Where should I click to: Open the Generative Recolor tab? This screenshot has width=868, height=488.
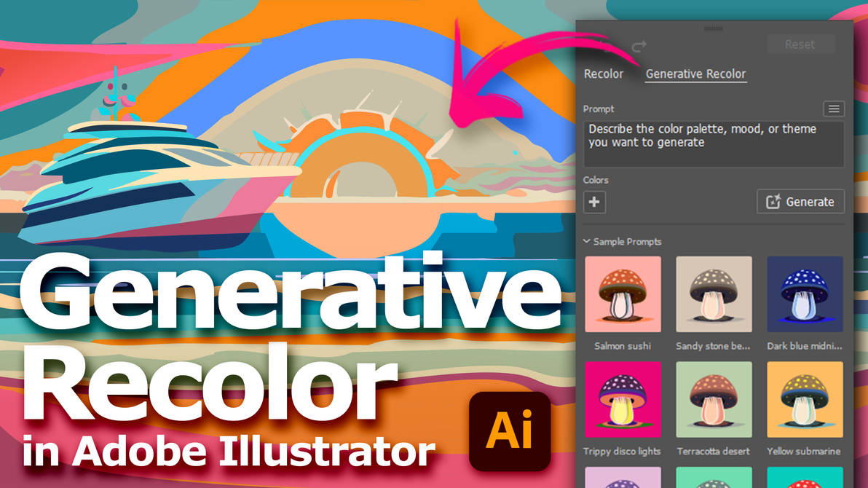pyautogui.click(x=696, y=74)
